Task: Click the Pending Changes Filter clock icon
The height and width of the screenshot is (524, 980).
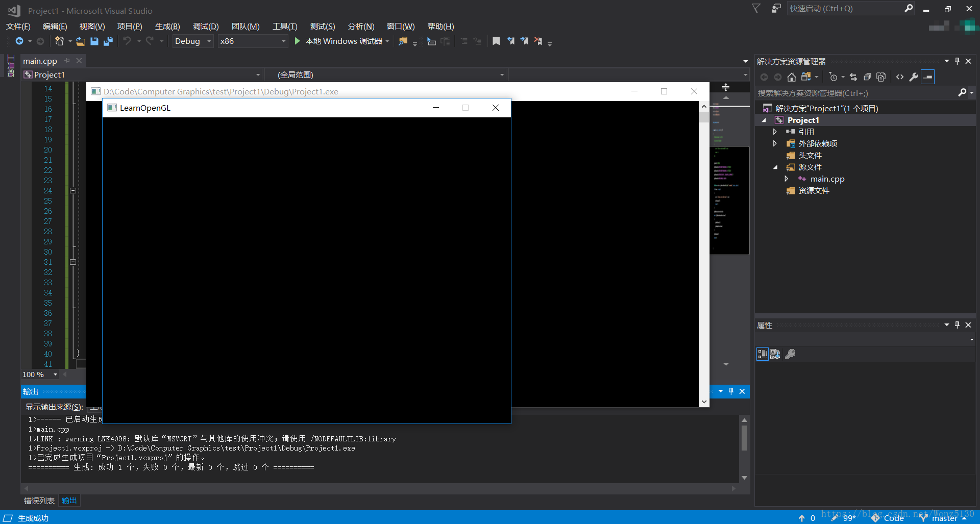Action: click(x=833, y=77)
